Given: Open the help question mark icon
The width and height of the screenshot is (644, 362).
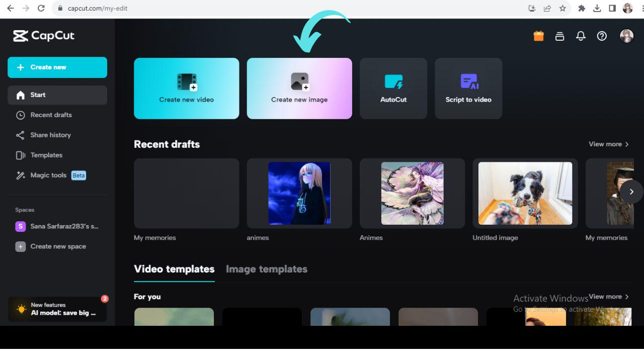Looking at the screenshot, I should tap(602, 36).
